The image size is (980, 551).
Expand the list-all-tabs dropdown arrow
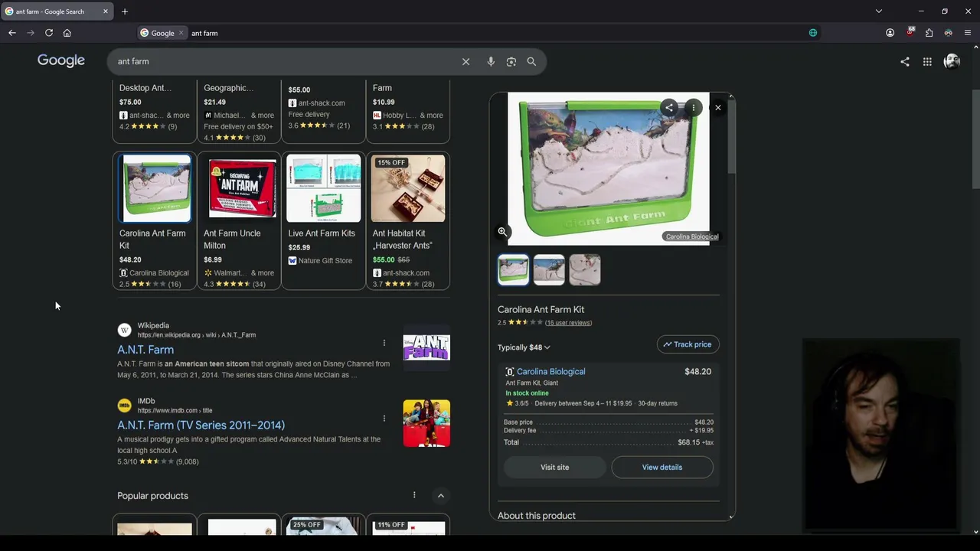[879, 11]
